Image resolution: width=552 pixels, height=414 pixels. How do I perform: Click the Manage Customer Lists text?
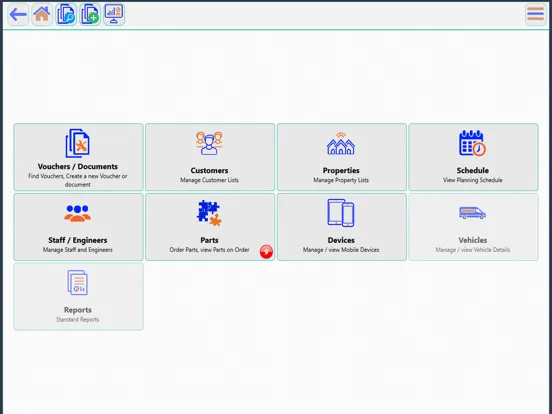tap(209, 180)
